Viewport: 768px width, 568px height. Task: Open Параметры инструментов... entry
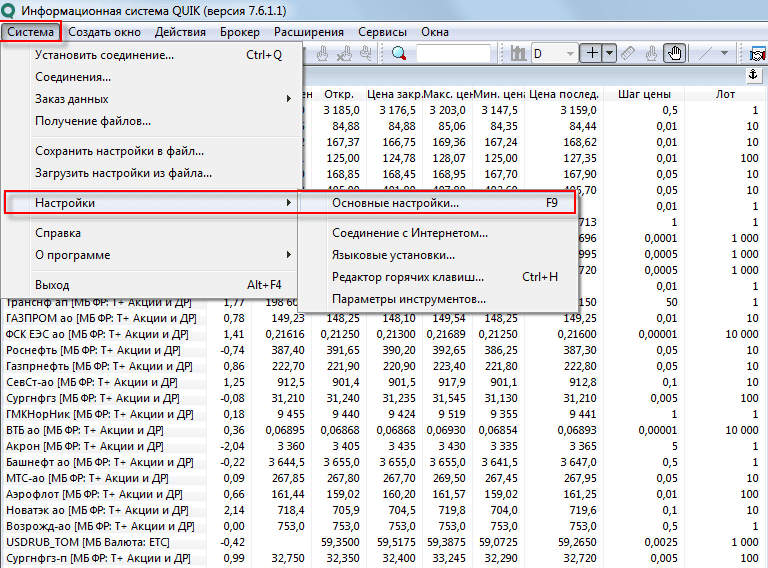pos(437,299)
